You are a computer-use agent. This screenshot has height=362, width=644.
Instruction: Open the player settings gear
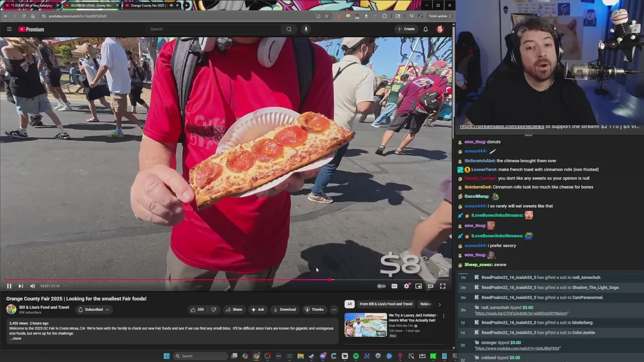point(407,286)
